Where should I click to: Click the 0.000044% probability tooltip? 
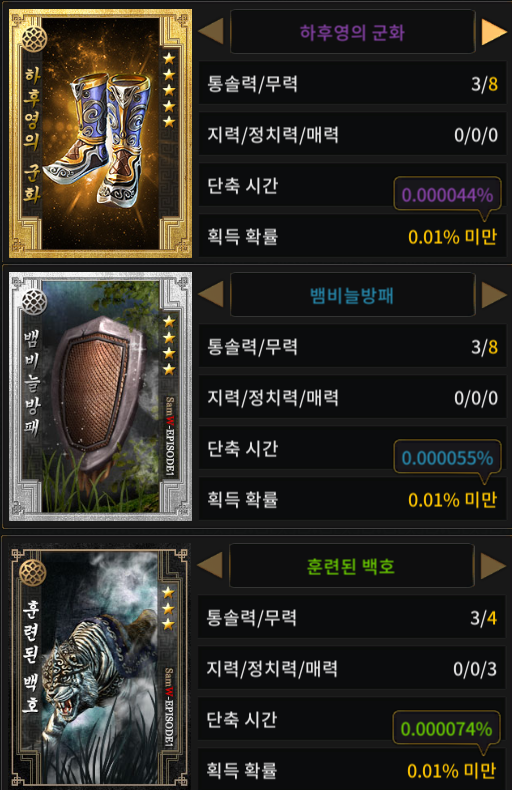(x=447, y=194)
